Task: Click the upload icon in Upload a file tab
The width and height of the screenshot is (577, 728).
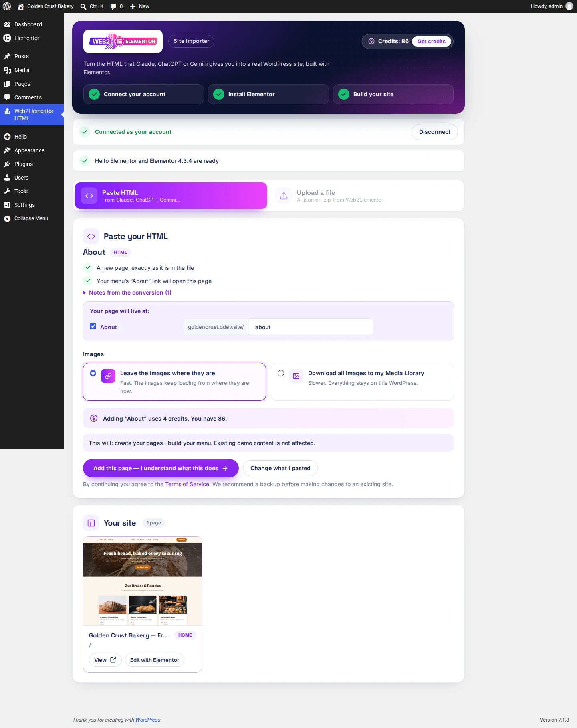Action: 284,196
